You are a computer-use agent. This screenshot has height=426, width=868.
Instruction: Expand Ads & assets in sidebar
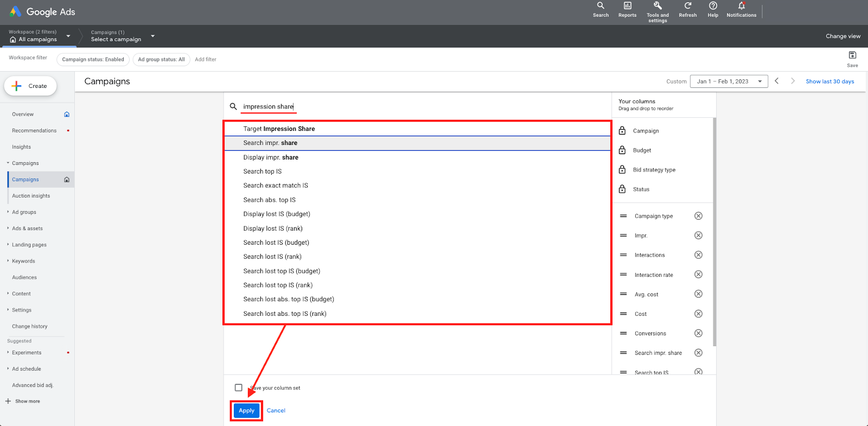[x=8, y=228]
